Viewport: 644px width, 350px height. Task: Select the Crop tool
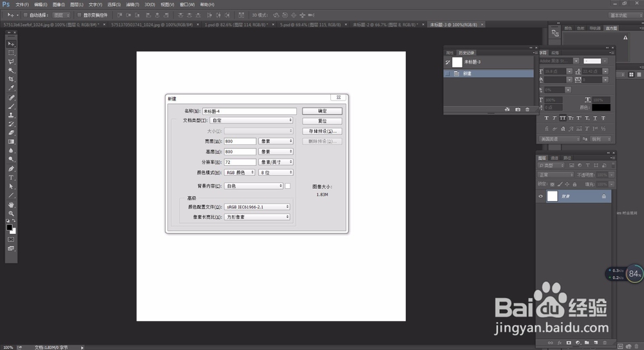click(x=11, y=79)
